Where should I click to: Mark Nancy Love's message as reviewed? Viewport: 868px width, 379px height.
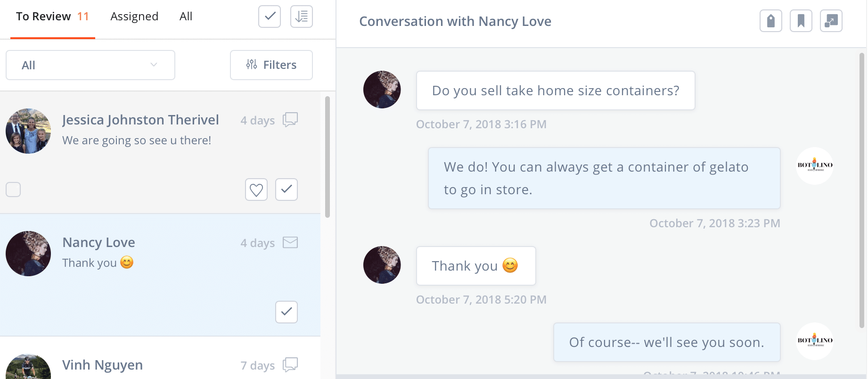287,312
